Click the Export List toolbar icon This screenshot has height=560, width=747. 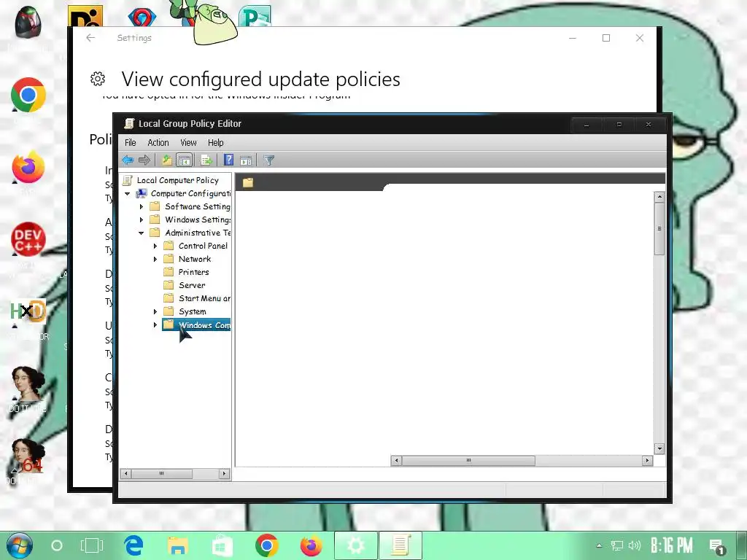tap(206, 160)
